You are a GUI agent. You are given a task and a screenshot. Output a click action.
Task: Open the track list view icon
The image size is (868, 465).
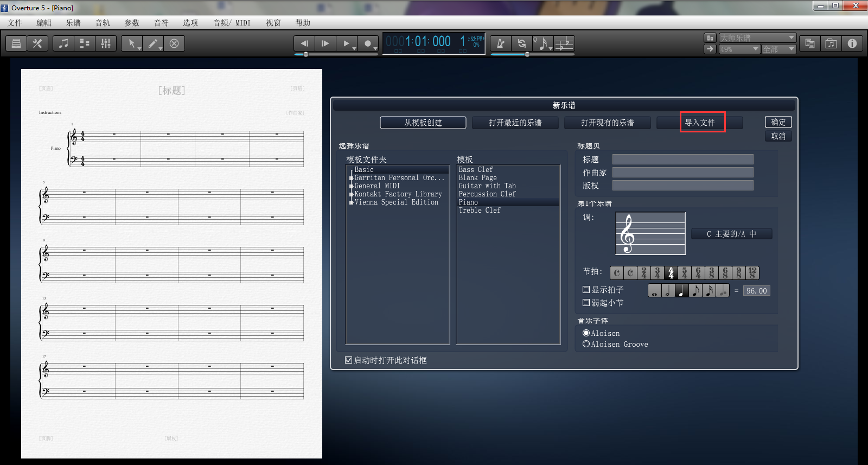[x=85, y=43]
